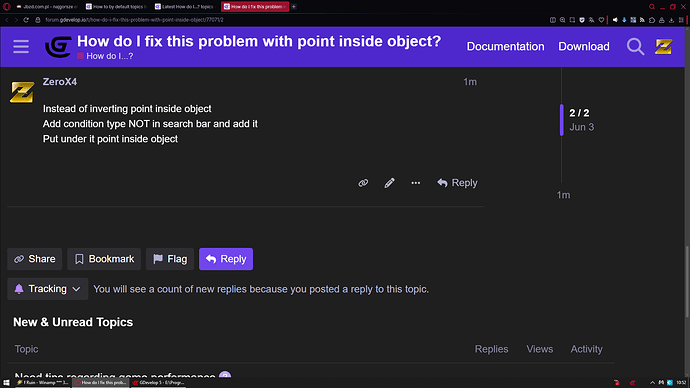Reply to ZeroX4's post

click(457, 183)
